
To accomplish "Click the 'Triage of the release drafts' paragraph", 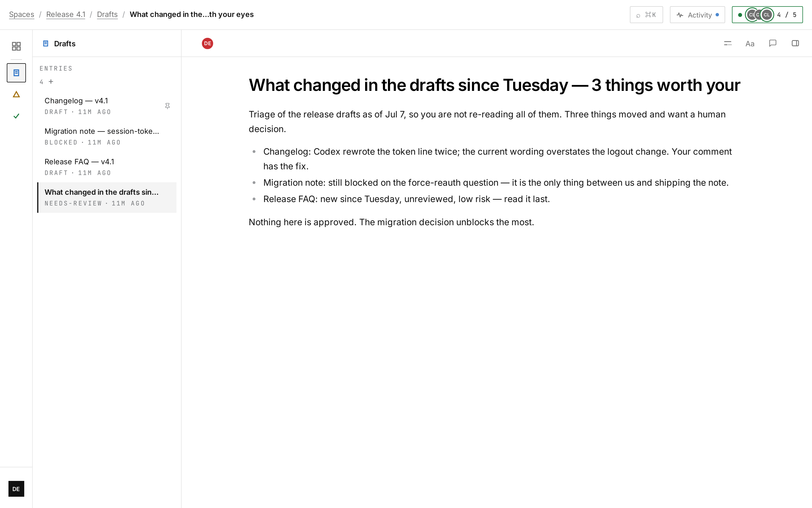I will pyautogui.click(x=487, y=122).
